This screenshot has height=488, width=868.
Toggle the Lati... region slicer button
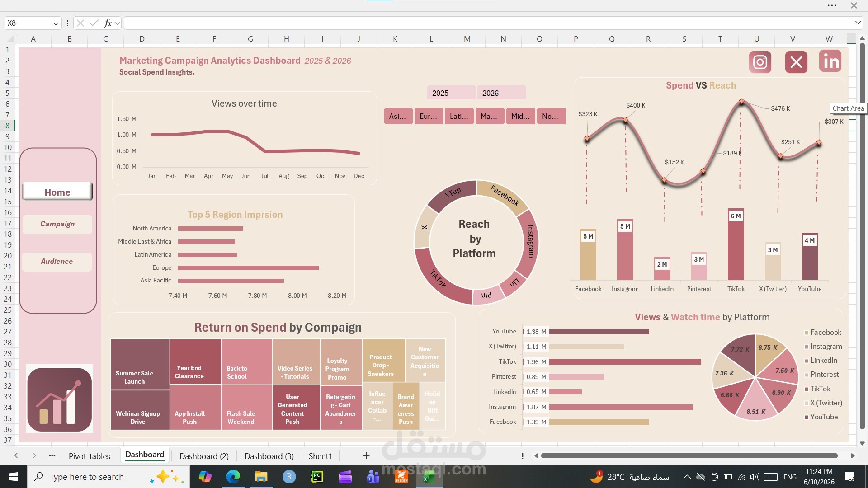pyautogui.click(x=459, y=116)
